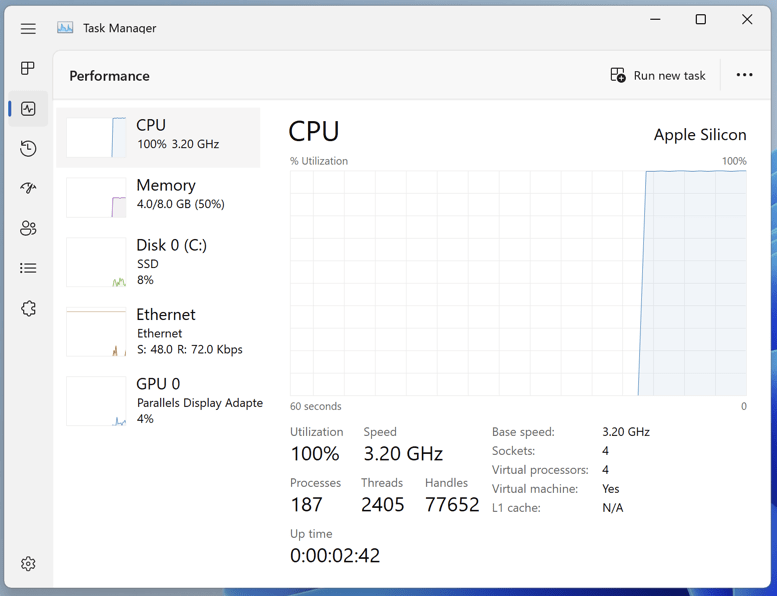The image size is (777, 596).
Task: Click the Run new task icon
Action: [x=617, y=75]
